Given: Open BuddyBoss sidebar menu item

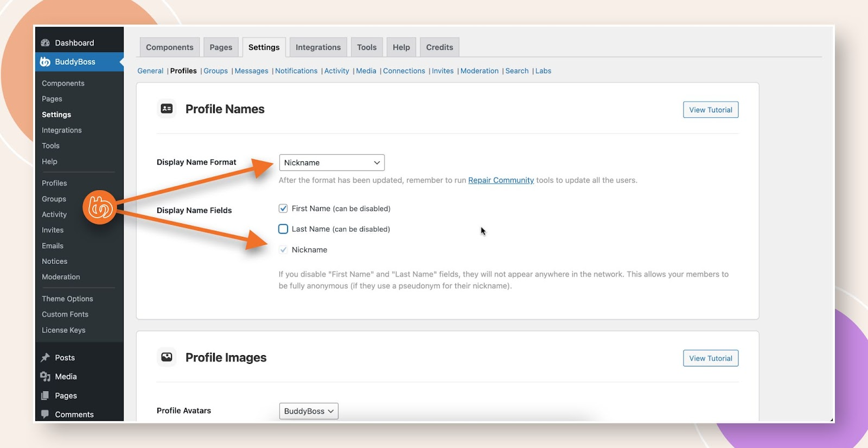Looking at the screenshot, I should (79, 62).
